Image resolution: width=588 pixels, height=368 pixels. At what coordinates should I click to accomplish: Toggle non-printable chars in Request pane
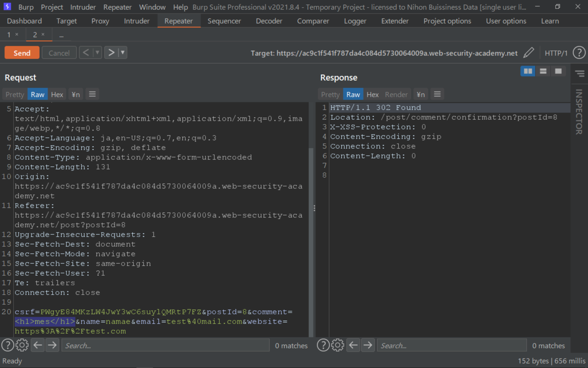pyautogui.click(x=75, y=94)
